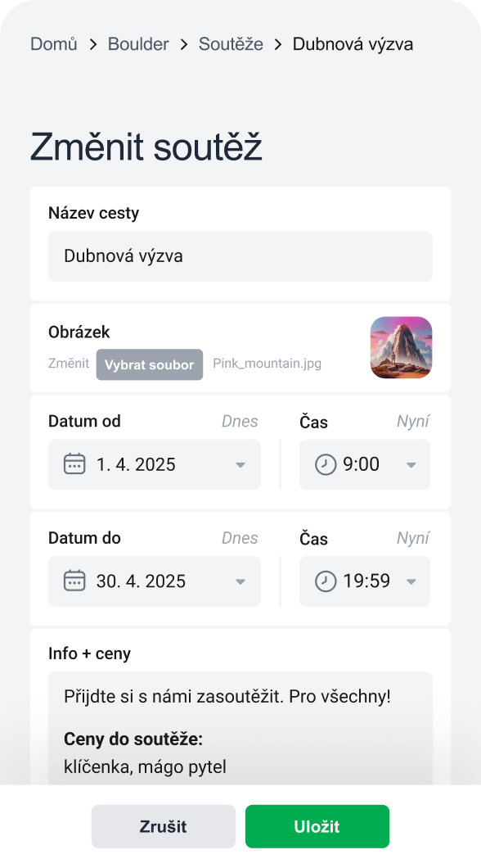Focus the Název cesty input field
This screenshot has width=481, height=868.
coord(240,256)
